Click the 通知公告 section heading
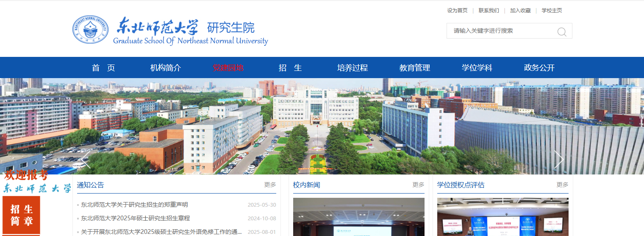The height and width of the screenshot is (236, 644). pos(90,185)
